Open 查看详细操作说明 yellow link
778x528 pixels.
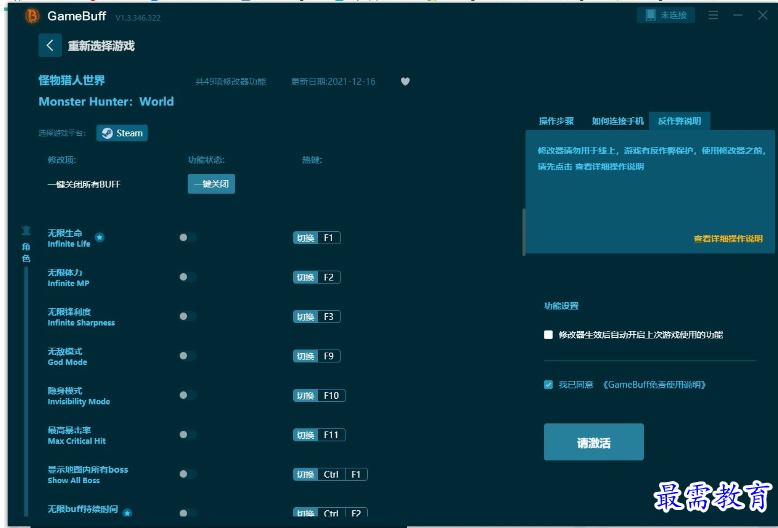click(728, 239)
